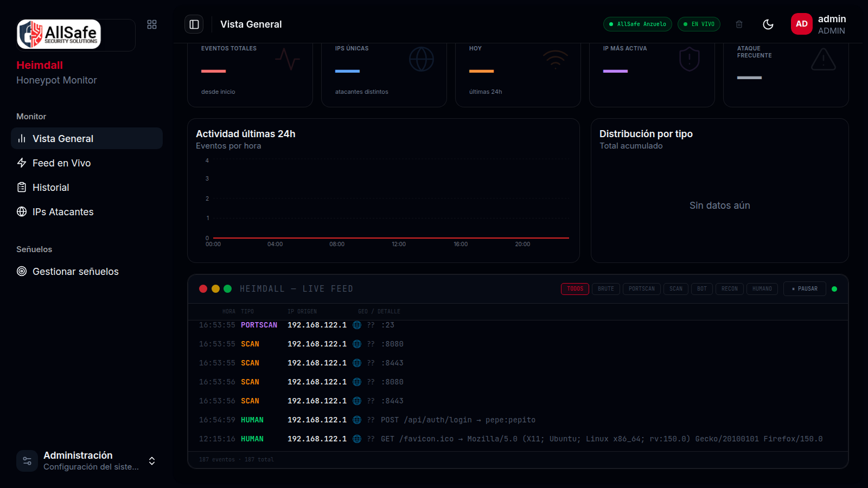Open Feed en Vivo page
Image resolution: width=868 pixels, height=488 pixels.
tap(87, 163)
